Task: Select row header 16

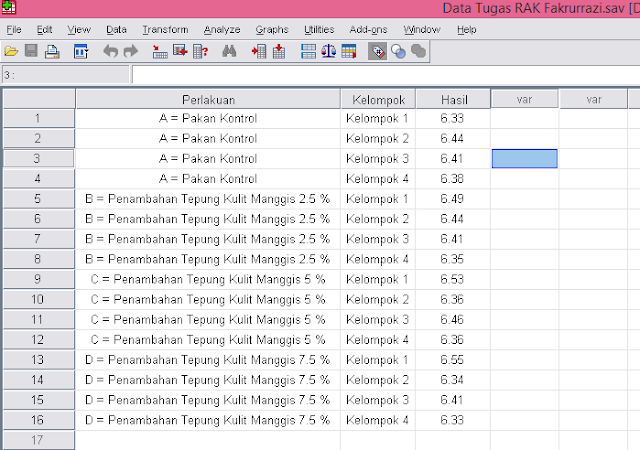Action: click(39, 420)
